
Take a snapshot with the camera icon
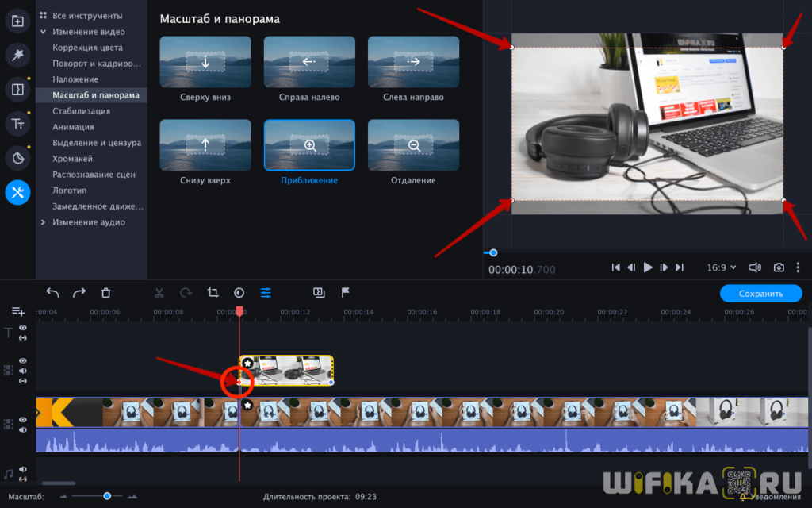click(779, 268)
